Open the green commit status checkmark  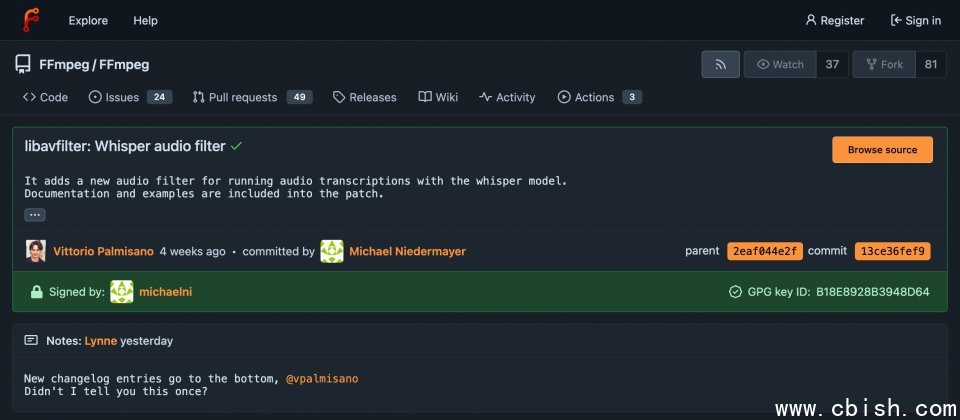(x=236, y=146)
